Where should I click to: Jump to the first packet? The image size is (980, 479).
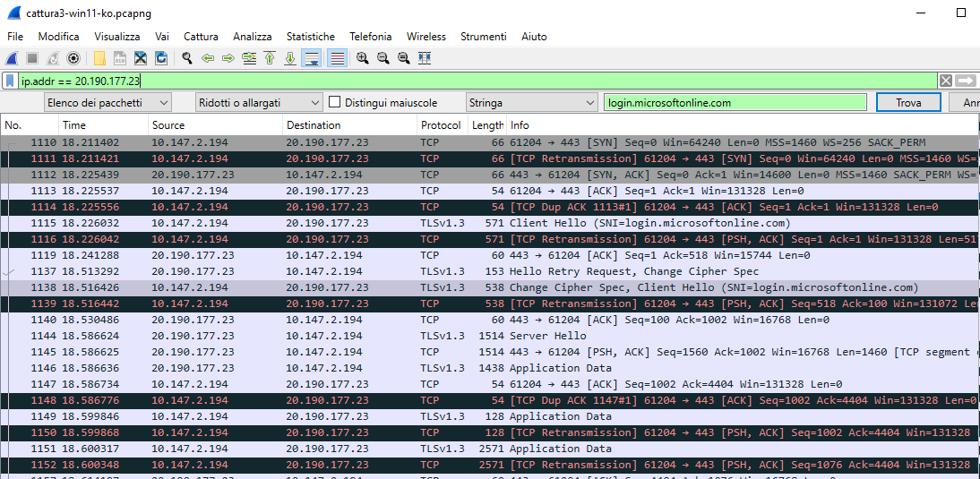[270, 59]
